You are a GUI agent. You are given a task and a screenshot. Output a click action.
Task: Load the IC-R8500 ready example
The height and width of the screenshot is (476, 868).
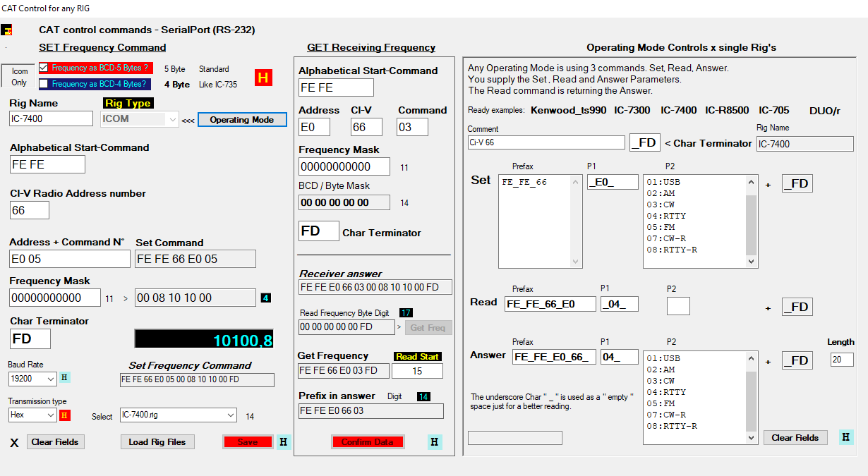728,110
